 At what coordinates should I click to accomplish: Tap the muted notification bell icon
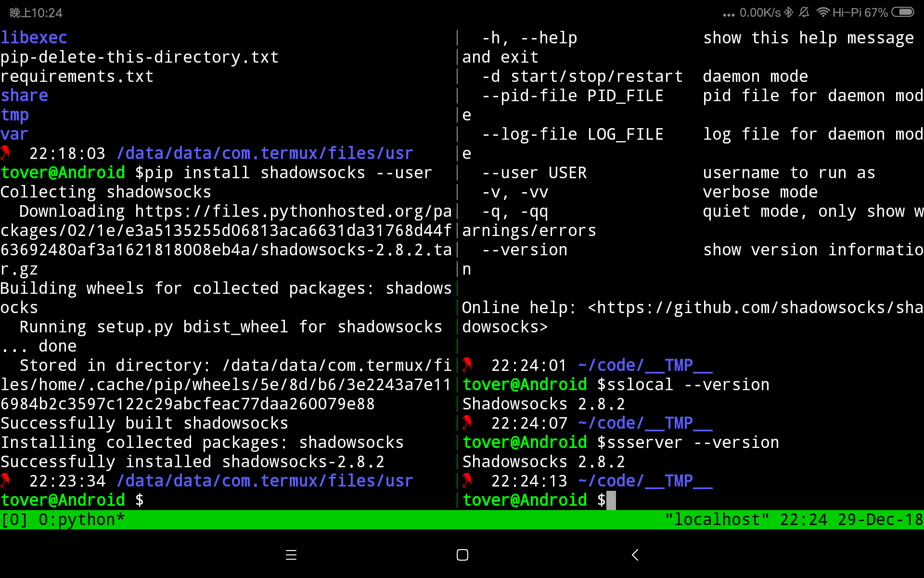click(x=804, y=12)
